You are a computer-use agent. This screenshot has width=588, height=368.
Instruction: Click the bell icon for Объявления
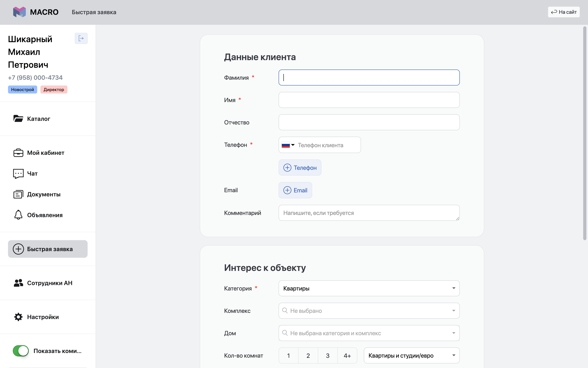coord(18,215)
